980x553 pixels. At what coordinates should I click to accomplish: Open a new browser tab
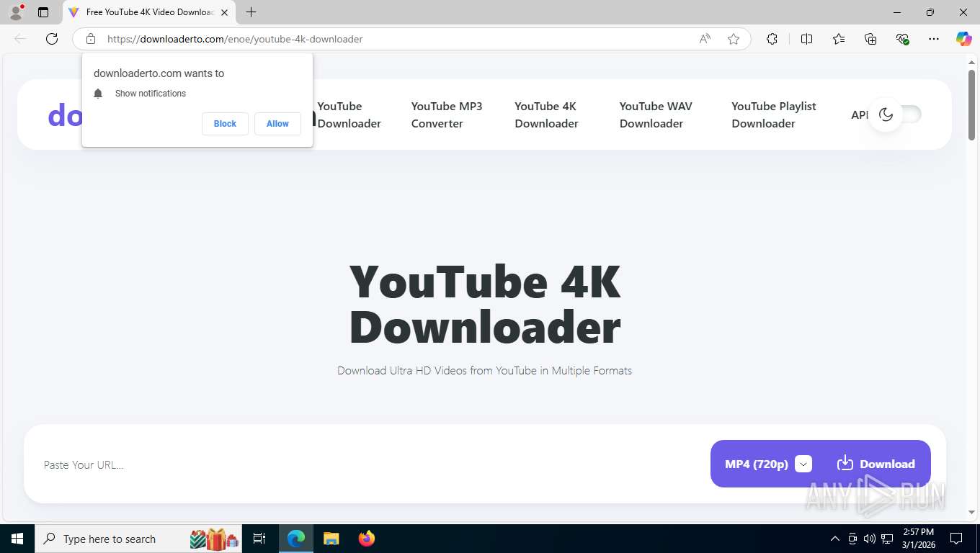tap(251, 12)
